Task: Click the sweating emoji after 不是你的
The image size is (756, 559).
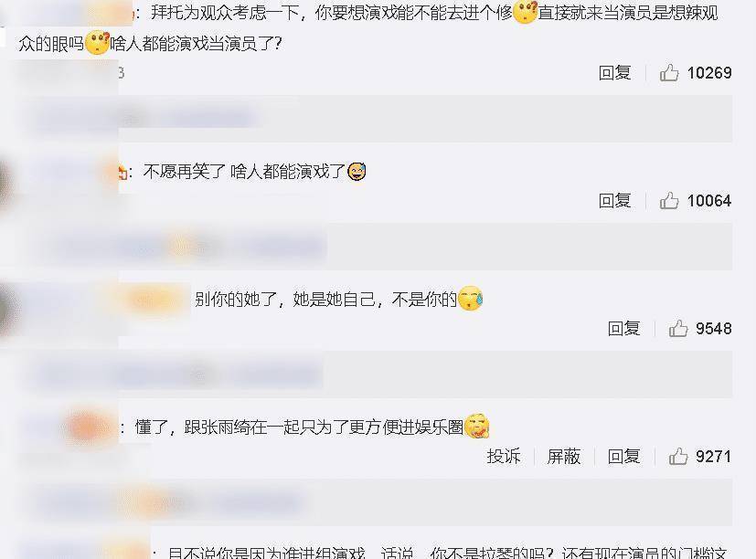Action: (471, 299)
